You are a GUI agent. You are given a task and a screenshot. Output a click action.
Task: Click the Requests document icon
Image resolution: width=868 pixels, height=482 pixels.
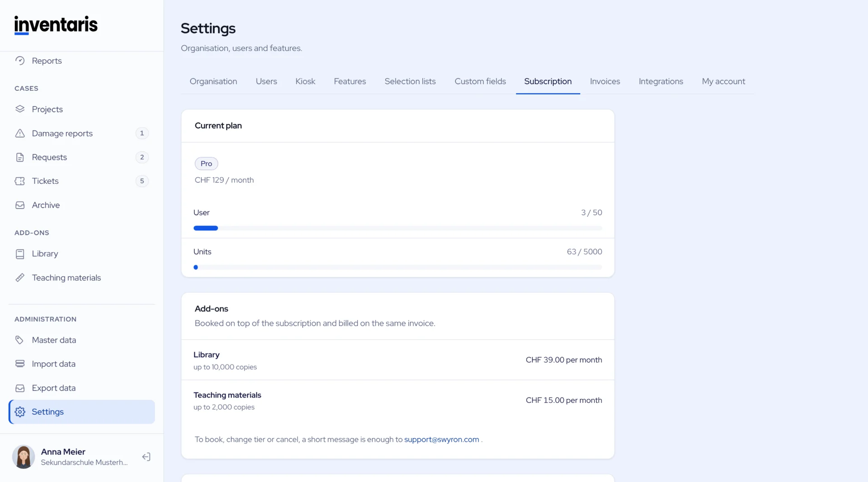[x=20, y=157]
